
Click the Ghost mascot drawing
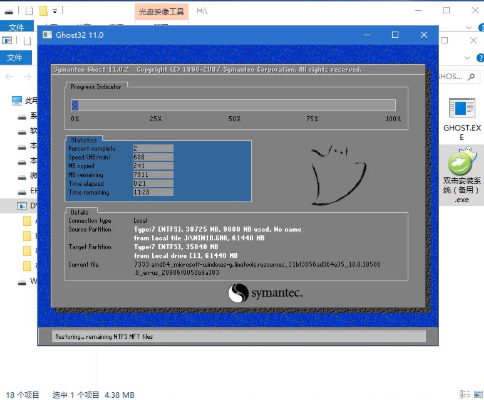click(338, 173)
